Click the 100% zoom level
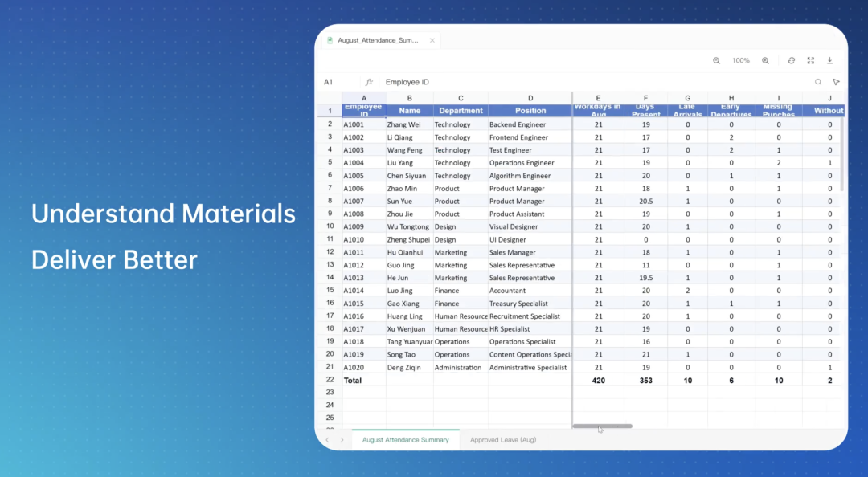868x477 pixels. (741, 61)
